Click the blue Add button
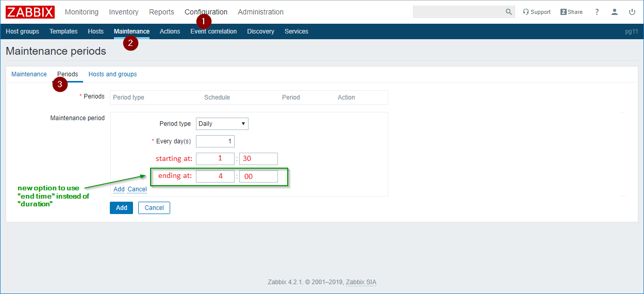Viewport: 644px width, 294px height. coord(121,208)
